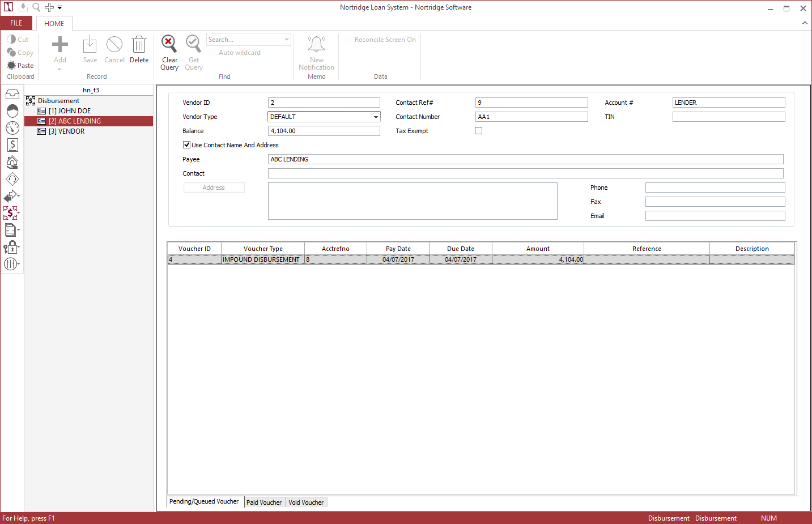Toggle the Tax Exempt checkbox
The height and width of the screenshot is (524, 812).
(x=478, y=131)
